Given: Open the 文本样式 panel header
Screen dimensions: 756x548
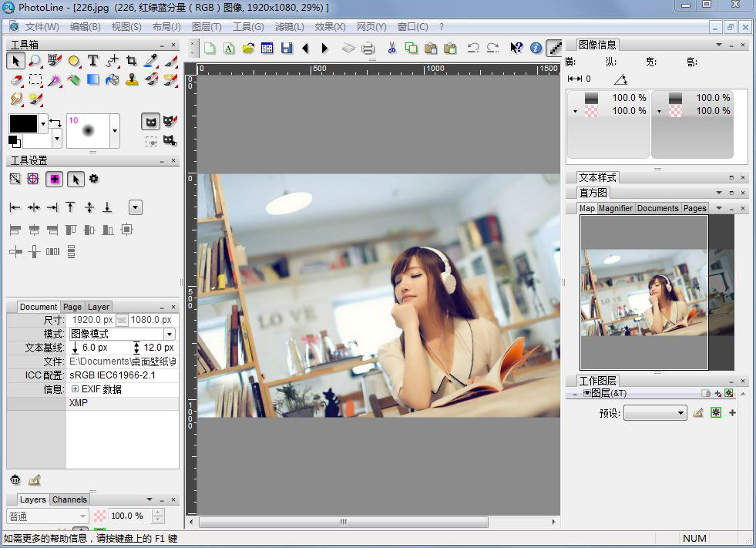Looking at the screenshot, I should (597, 177).
